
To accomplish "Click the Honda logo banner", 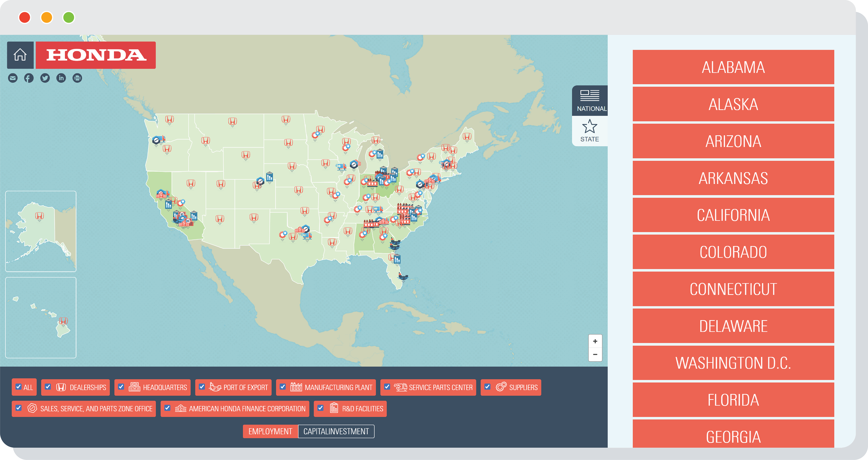I will (x=96, y=55).
